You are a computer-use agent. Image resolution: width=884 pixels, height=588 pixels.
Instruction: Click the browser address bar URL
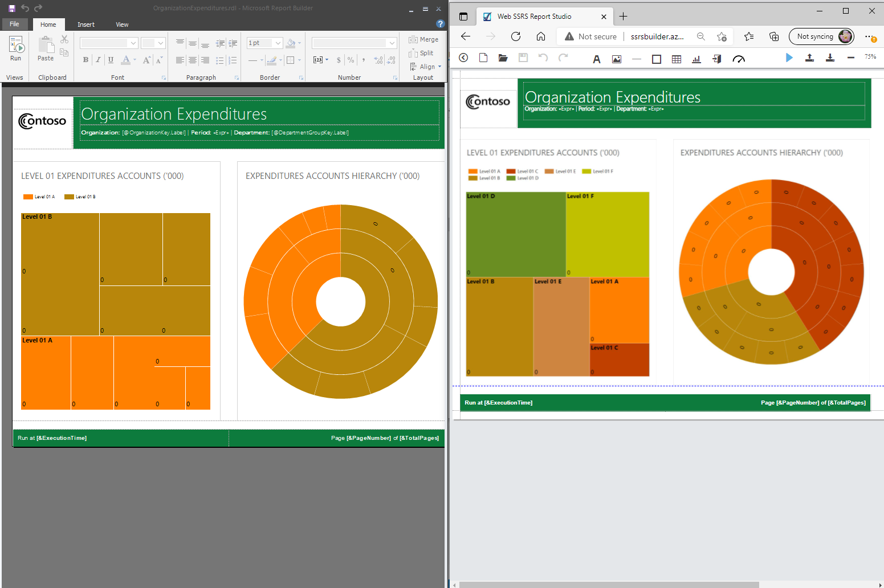(x=657, y=36)
